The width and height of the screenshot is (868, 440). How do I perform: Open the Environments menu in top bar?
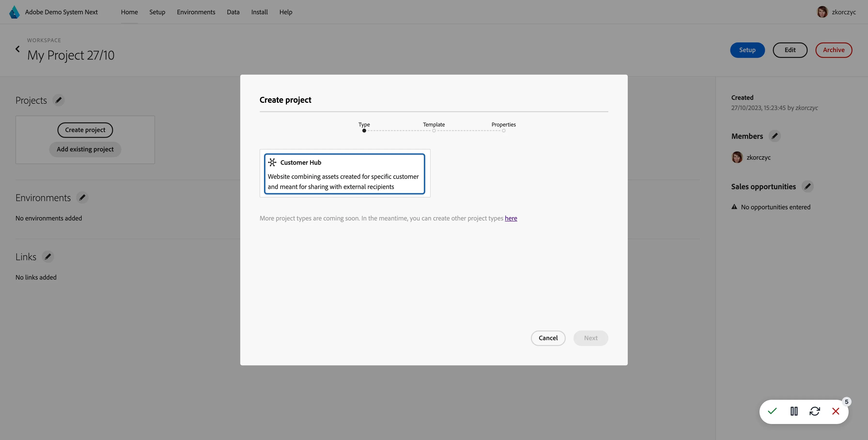click(196, 12)
